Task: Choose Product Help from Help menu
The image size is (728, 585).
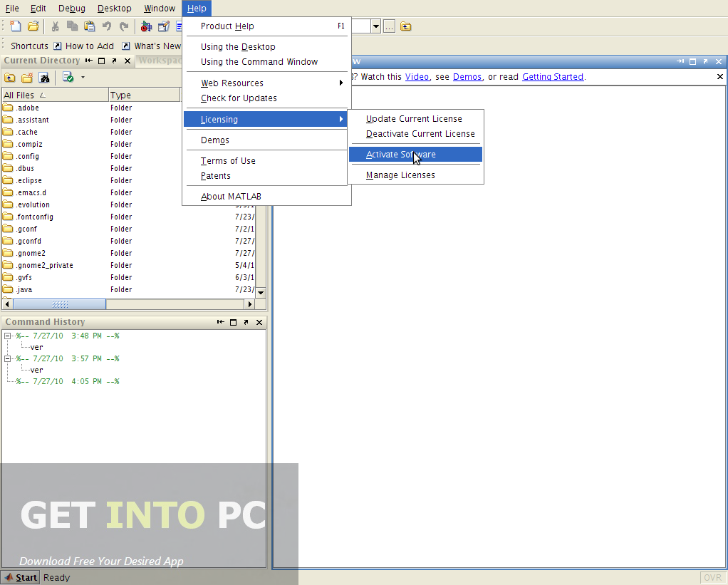Action: click(x=267, y=26)
